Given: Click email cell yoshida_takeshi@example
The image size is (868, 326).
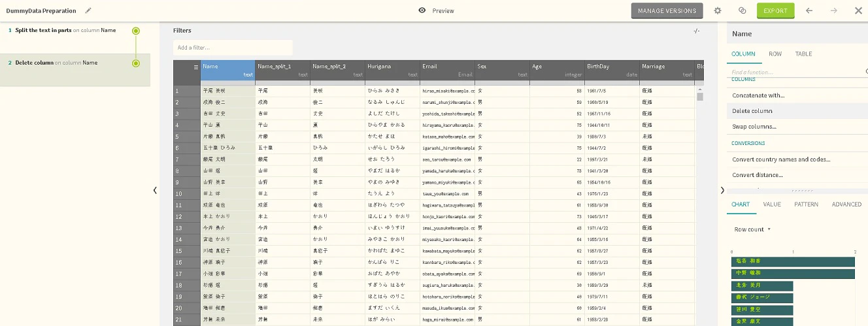Looking at the screenshot, I should 447,114.
